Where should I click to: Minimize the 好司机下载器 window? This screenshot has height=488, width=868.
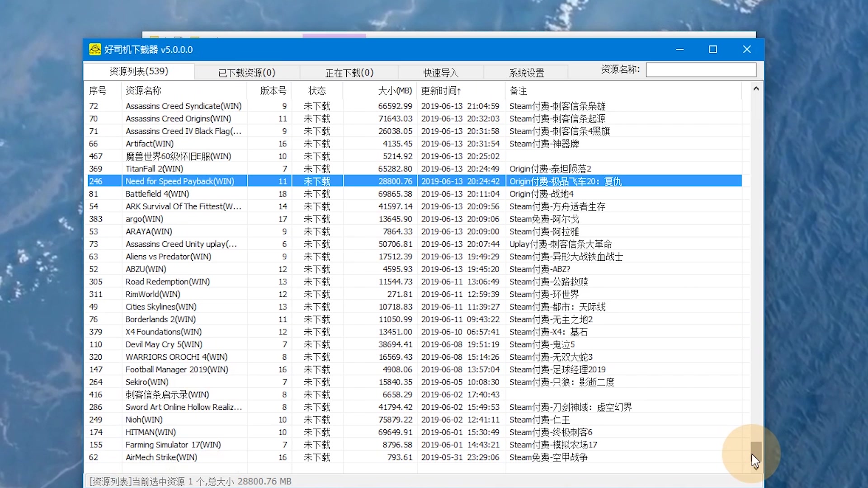tap(679, 49)
